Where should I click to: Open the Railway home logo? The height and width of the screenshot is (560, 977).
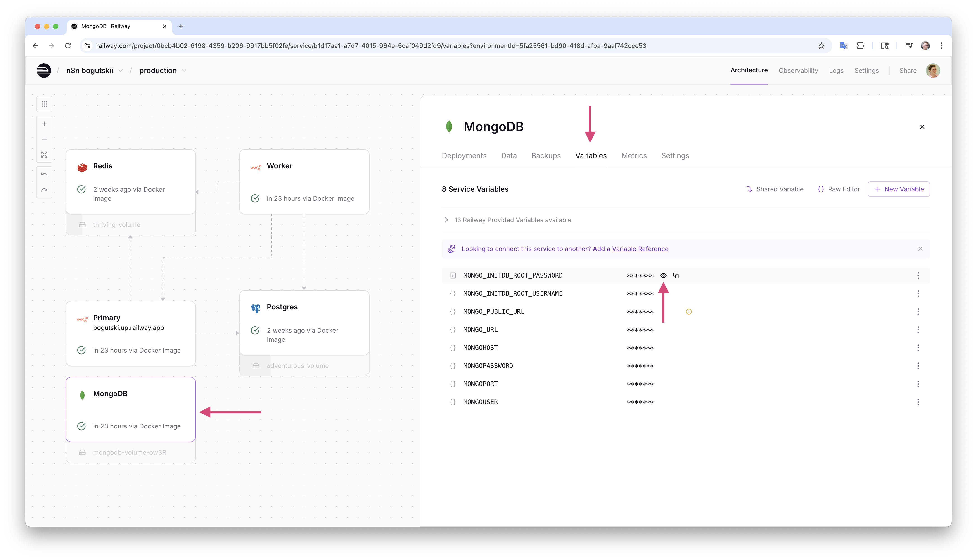[44, 70]
